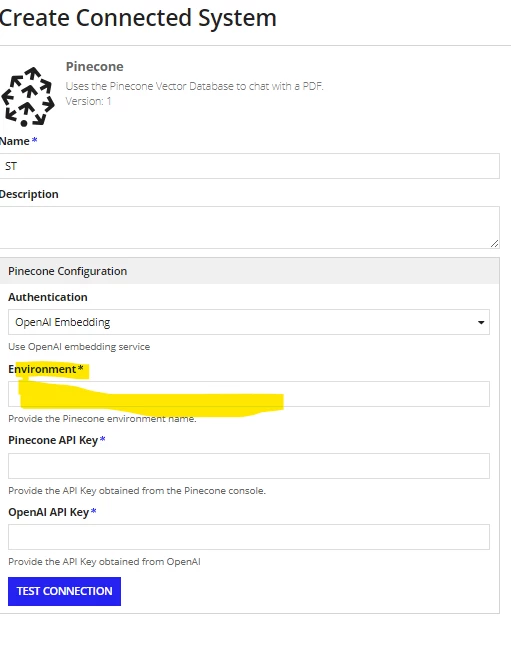Click the OpenAI API Key field
Screen dimensions: 511x647
[x=249, y=537]
